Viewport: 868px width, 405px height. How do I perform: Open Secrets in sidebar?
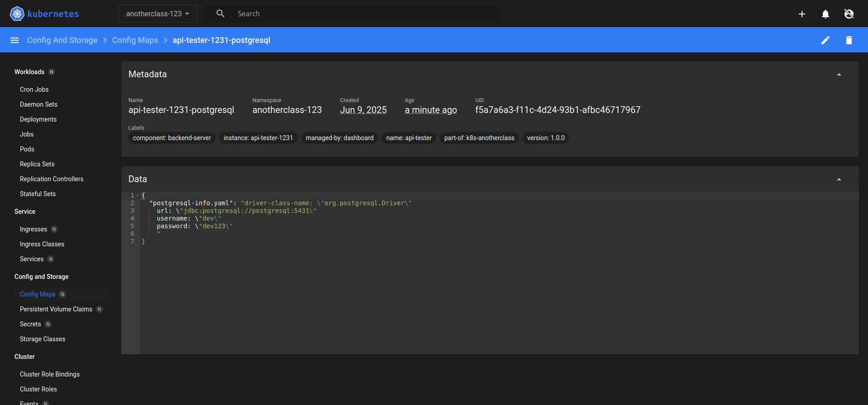click(30, 324)
